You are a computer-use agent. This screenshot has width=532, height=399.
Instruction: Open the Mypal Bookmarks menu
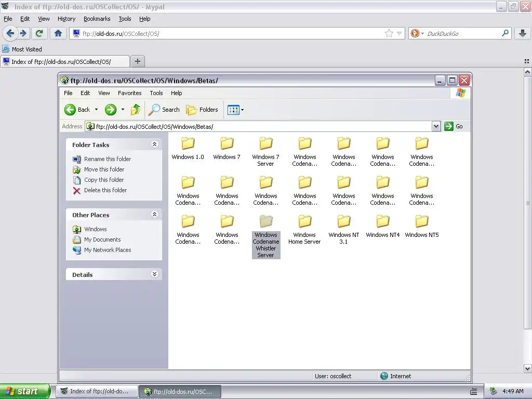point(97,19)
